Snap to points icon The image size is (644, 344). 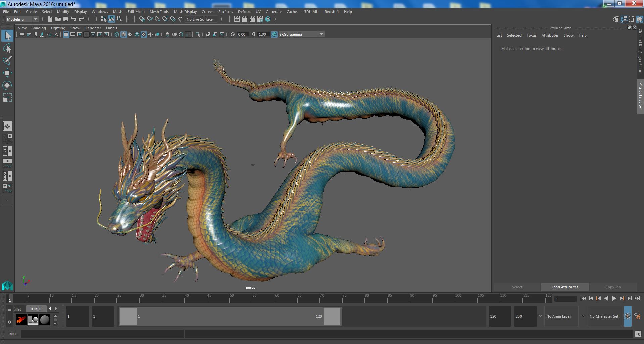click(x=157, y=19)
